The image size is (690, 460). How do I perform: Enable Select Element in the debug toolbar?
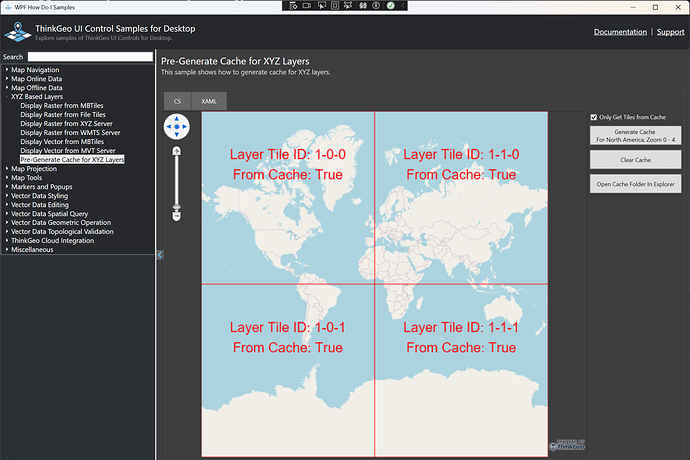[322, 6]
